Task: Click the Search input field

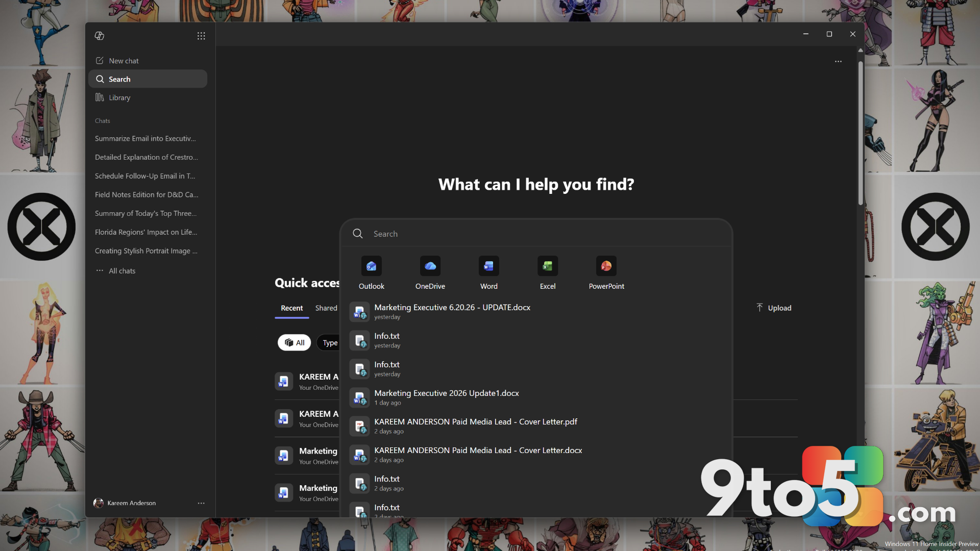Action: click(536, 234)
